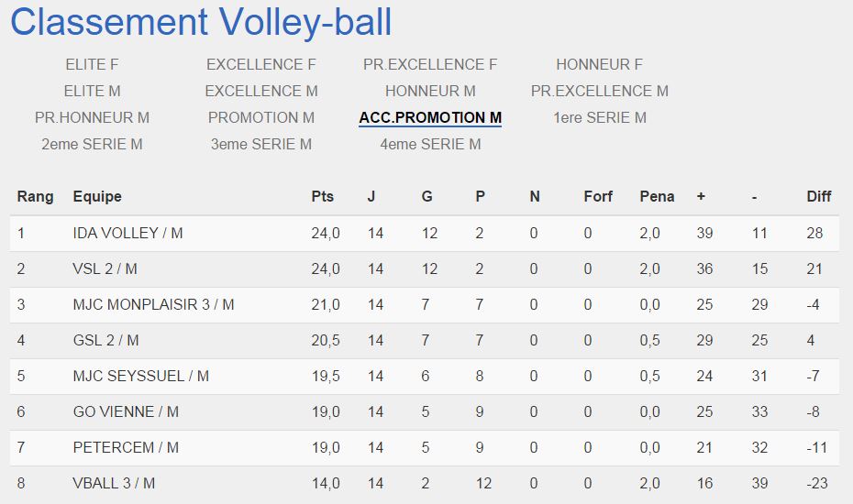853x504 pixels.
Task: Click the MJC MONPLAISIR 3 / M team
Action: click(x=153, y=304)
